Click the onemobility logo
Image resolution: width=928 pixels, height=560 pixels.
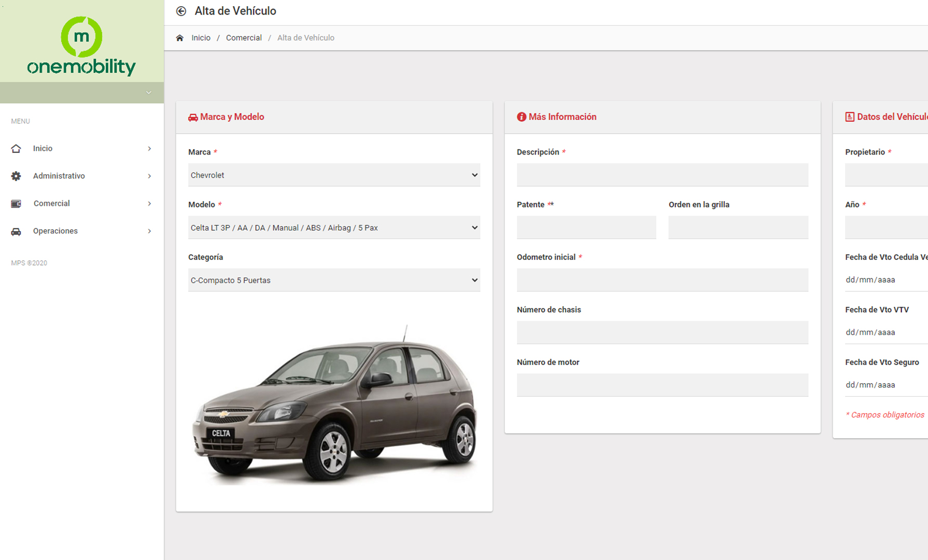81,46
